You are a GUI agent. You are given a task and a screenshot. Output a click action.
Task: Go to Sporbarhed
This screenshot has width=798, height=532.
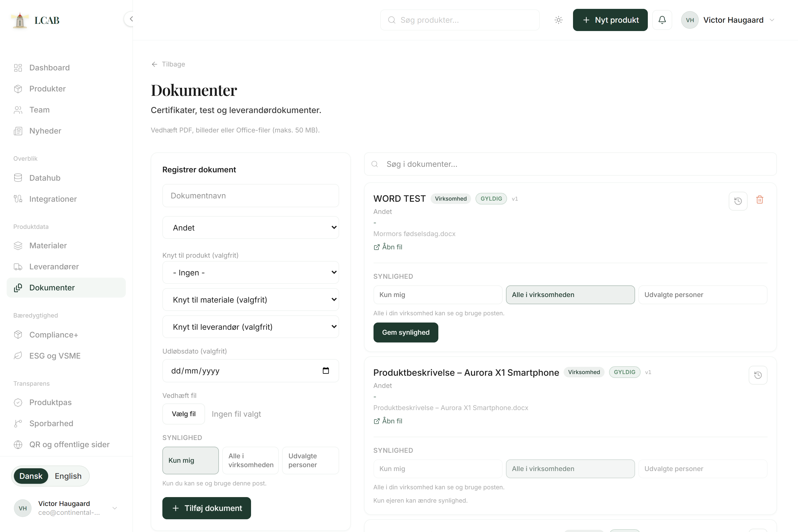click(x=66, y=423)
